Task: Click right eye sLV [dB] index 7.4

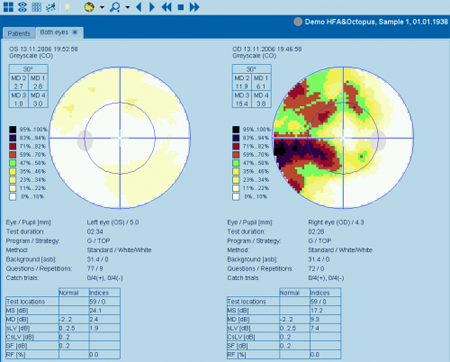Action: pos(315,328)
